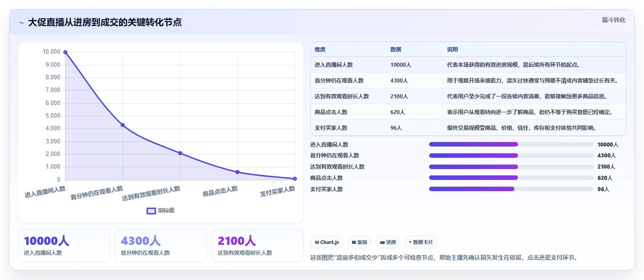Click description starting 表示用户从观看转向

(x=530, y=112)
